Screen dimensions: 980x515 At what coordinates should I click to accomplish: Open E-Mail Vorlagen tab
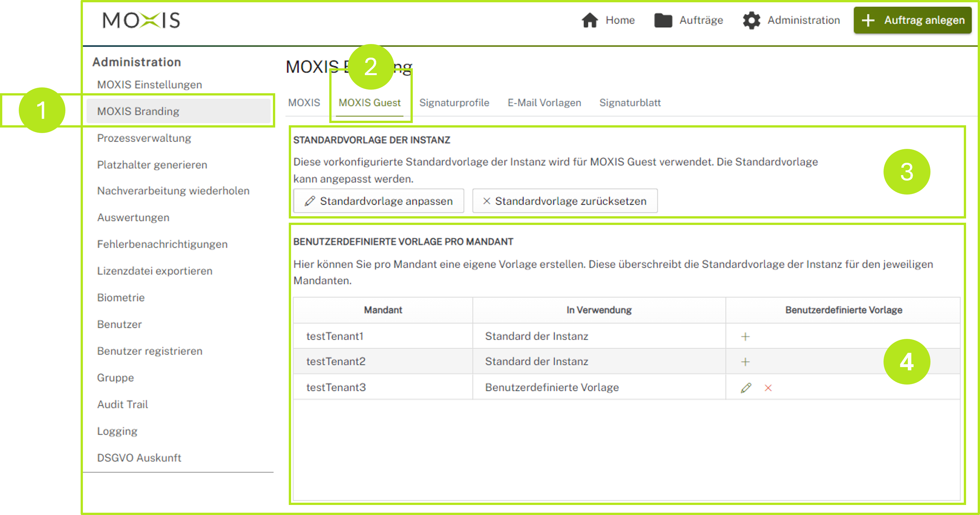pos(545,102)
